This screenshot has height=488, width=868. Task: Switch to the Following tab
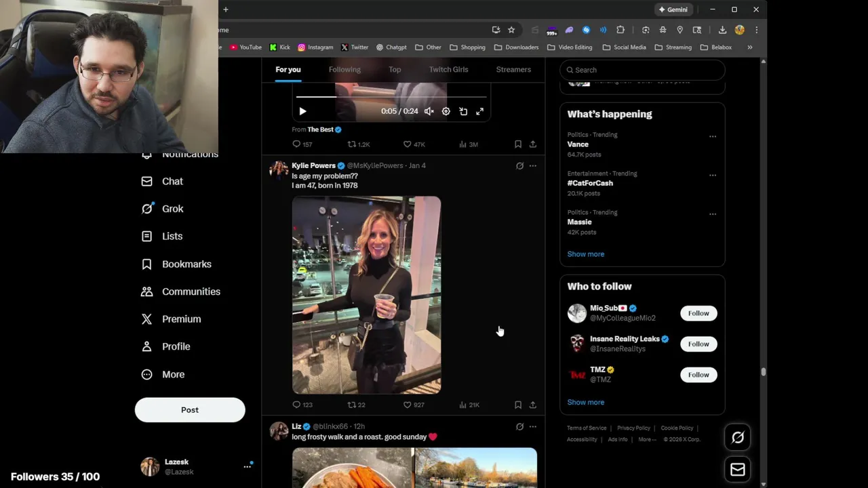(x=344, y=70)
